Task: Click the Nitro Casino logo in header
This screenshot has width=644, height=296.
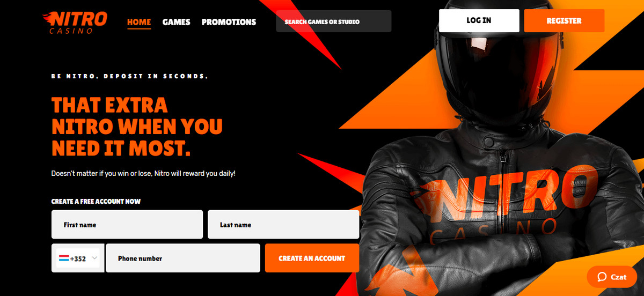Action: click(x=74, y=21)
